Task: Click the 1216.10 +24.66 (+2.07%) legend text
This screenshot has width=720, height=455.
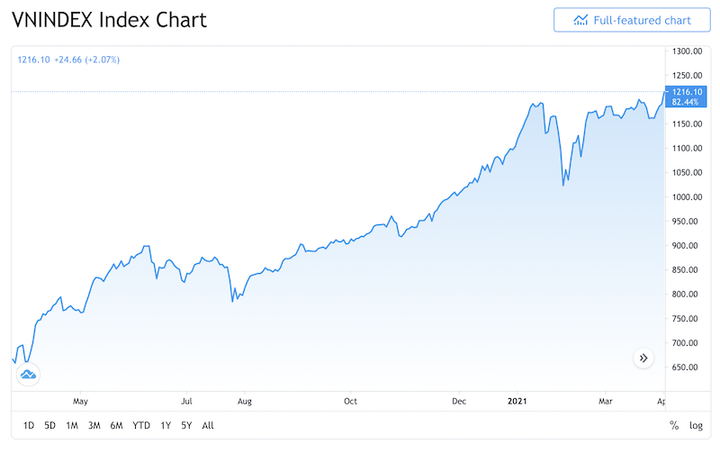Action: [68, 59]
